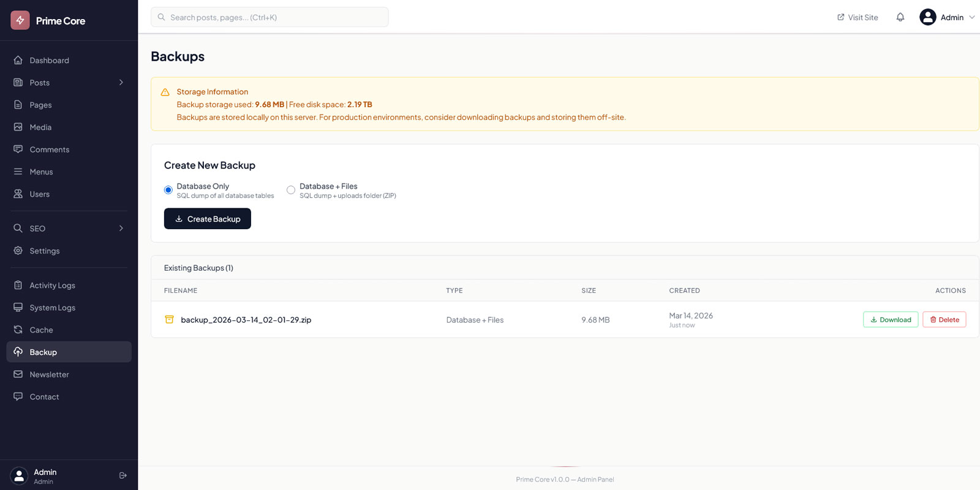The width and height of the screenshot is (980, 490).
Task: Click the logout icon in sidebar footer
Action: pyautogui.click(x=123, y=475)
